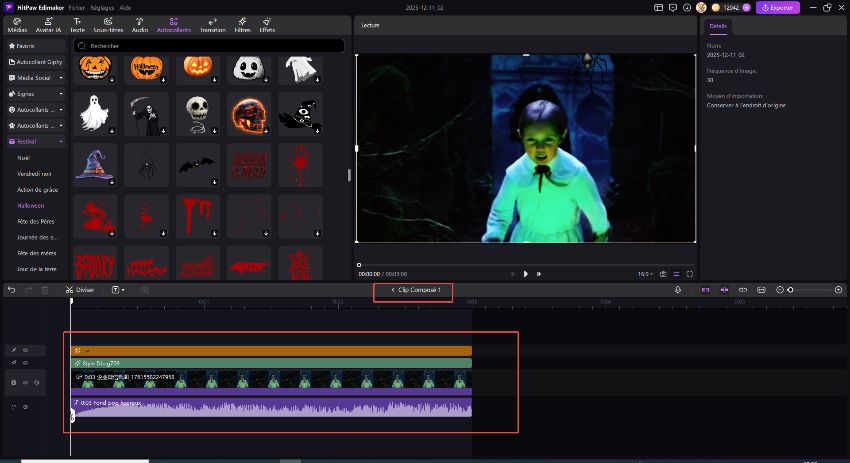Open Autocollant Giphy category
This screenshot has width=850, height=463.
pyautogui.click(x=36, y=62)
